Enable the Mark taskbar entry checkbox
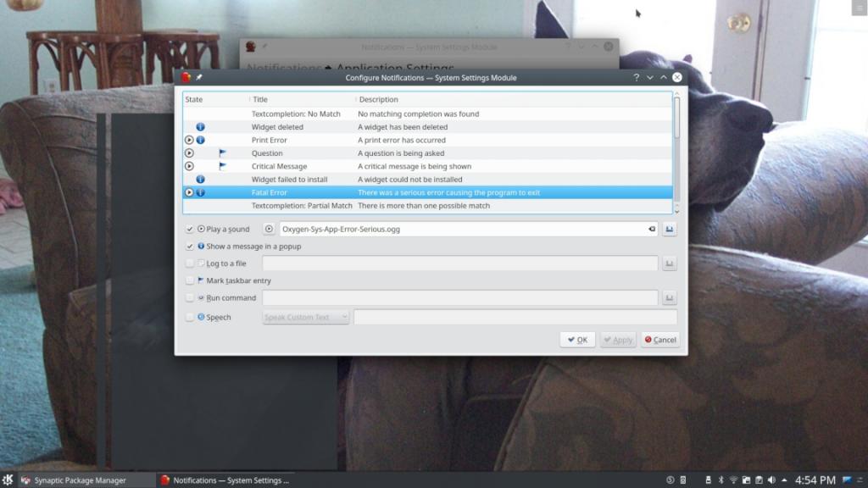This screenshot has width=868, height=488. pyautogui.click(x=190, y=280)
